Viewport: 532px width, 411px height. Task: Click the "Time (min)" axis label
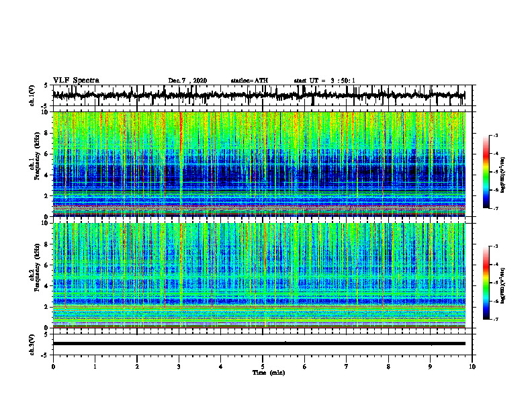pos(269,373)
